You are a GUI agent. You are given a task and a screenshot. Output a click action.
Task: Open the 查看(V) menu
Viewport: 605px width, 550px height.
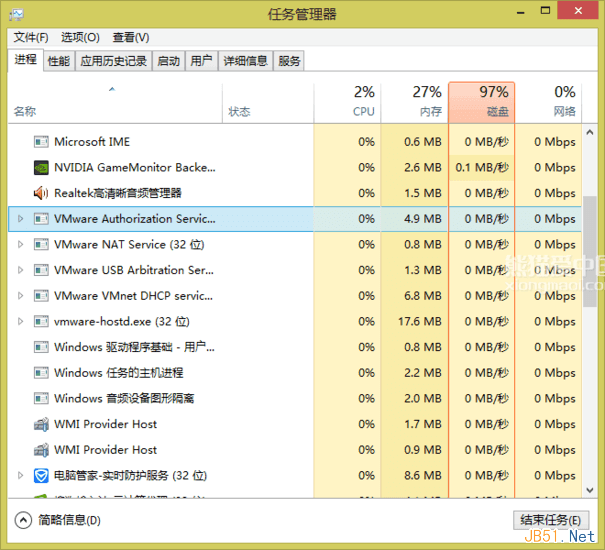(131, 37)
